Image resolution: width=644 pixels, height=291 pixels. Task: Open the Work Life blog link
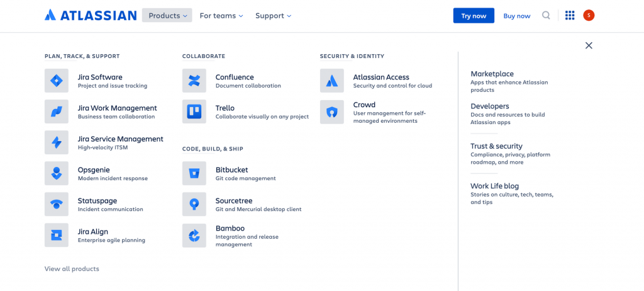(x=494, y=186)
